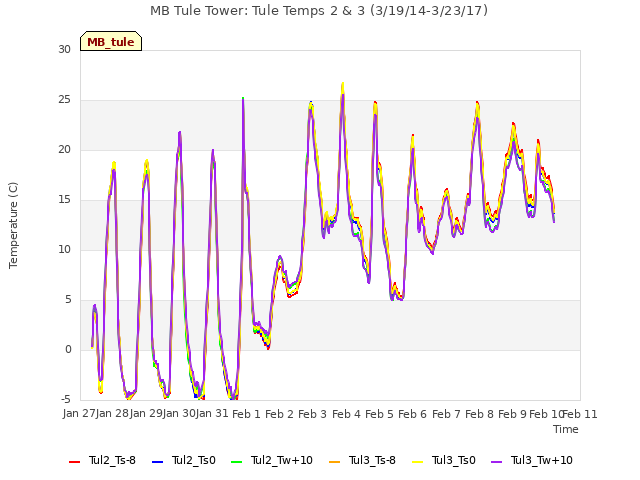Select the Tul3_Tw+10 legend label
Image resolution: width=640 pixels, height=480 pixels.
tap(542, 460)
